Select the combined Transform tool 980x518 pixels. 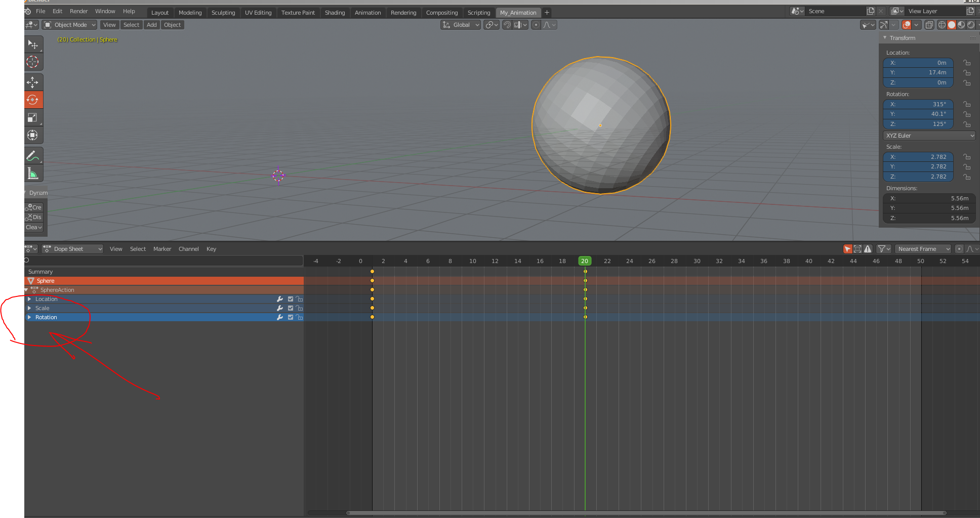(33, 135)
